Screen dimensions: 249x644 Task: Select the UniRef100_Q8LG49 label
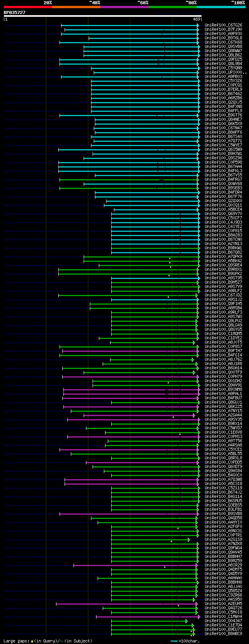[223, 325]
